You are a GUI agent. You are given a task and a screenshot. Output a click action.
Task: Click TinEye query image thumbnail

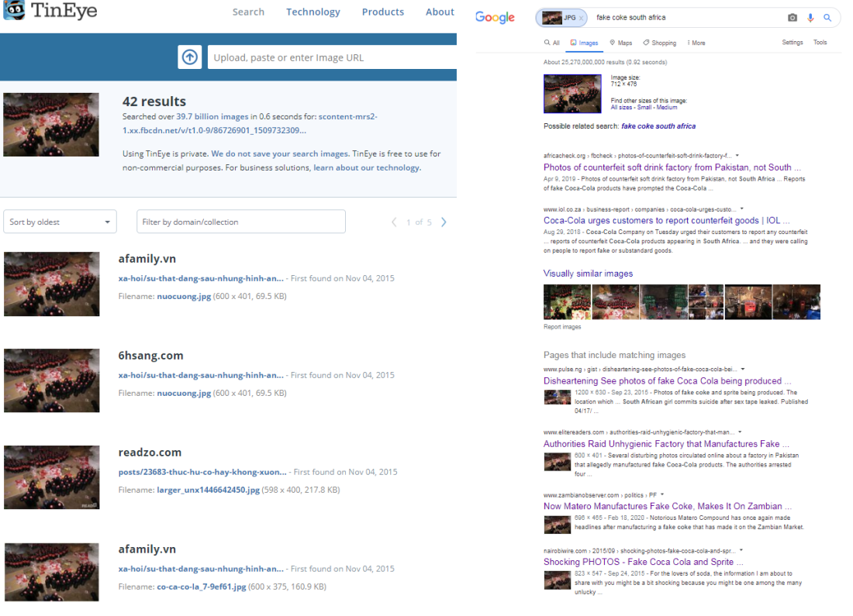pos(51,125)
